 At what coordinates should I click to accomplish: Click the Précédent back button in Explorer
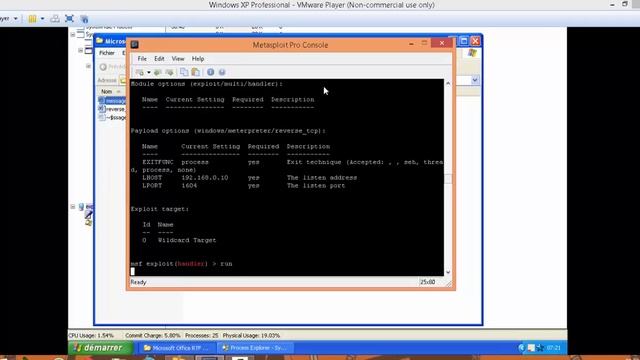coord(113,67)
